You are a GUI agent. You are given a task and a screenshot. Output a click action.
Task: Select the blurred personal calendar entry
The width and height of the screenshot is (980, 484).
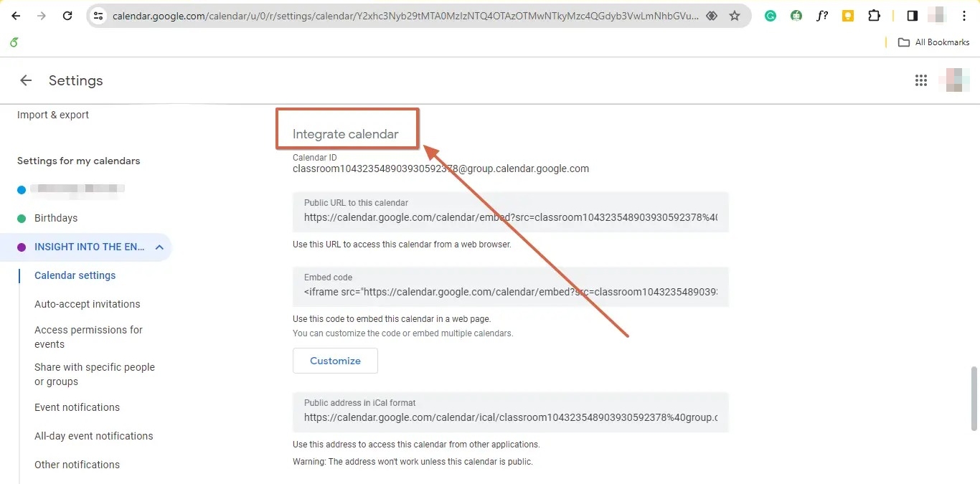point(79,189)
